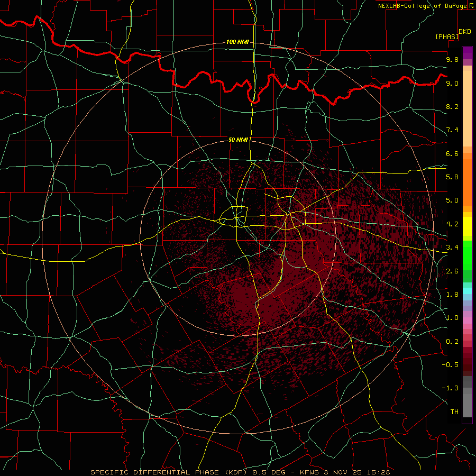Select the [PHAS] label above color scale

pos(447,36)
